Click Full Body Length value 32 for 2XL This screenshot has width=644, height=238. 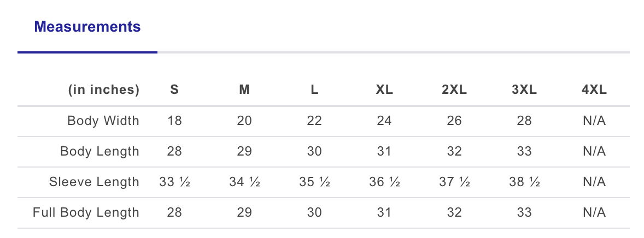tap(454, 212)
